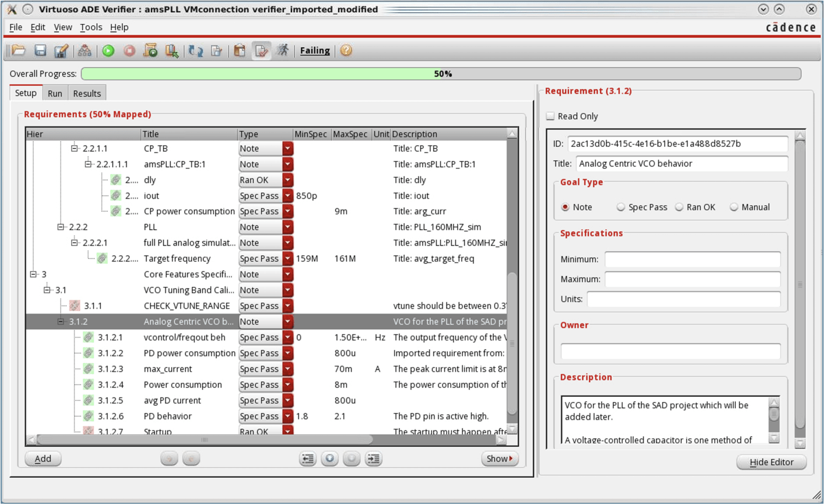Enable the Read Only checkbox

point(550,116)
